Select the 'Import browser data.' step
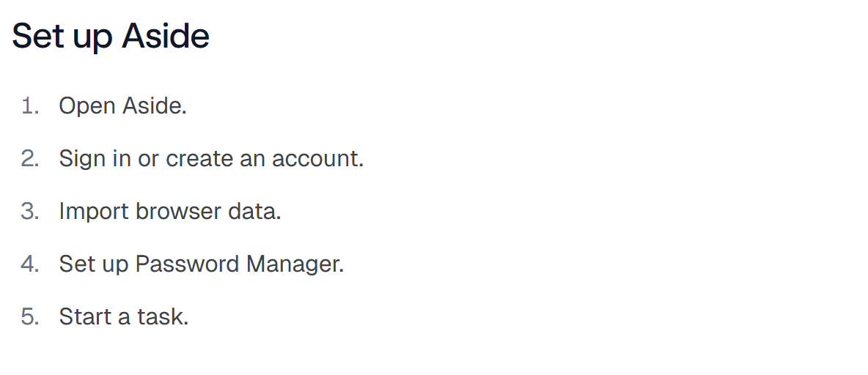This screenshot has width=868, height=375. [171, 211]
